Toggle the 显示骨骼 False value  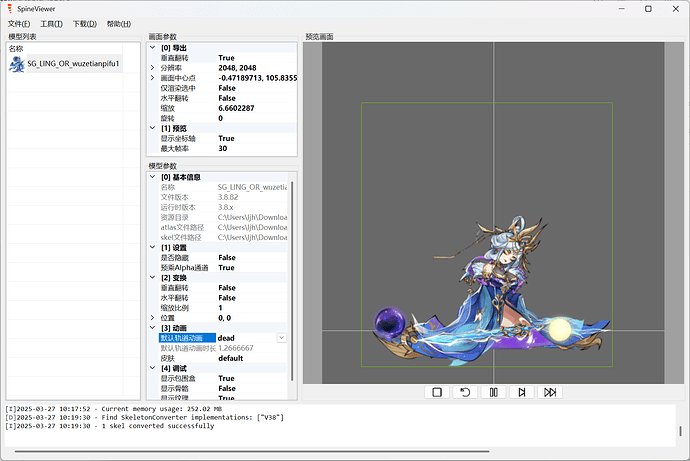[227, 388]
